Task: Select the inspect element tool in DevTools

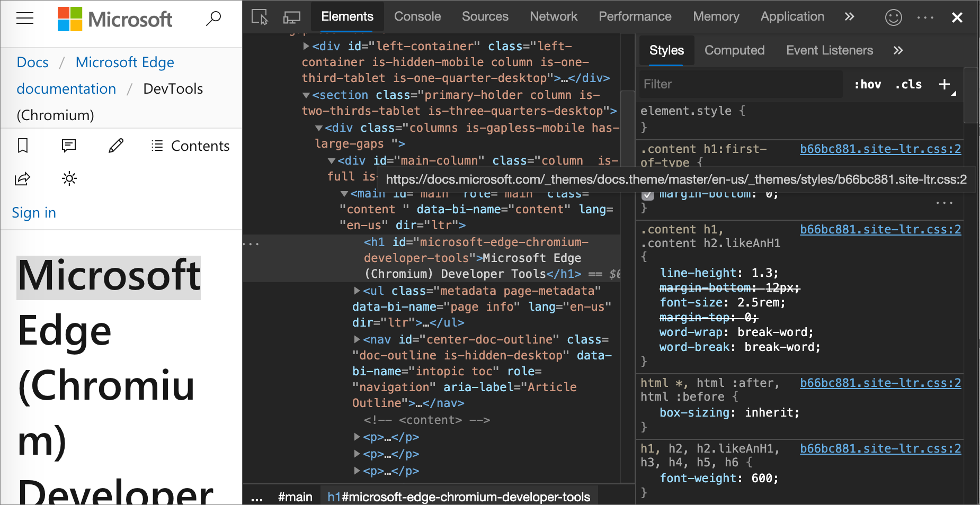Action: coord(259,17)
